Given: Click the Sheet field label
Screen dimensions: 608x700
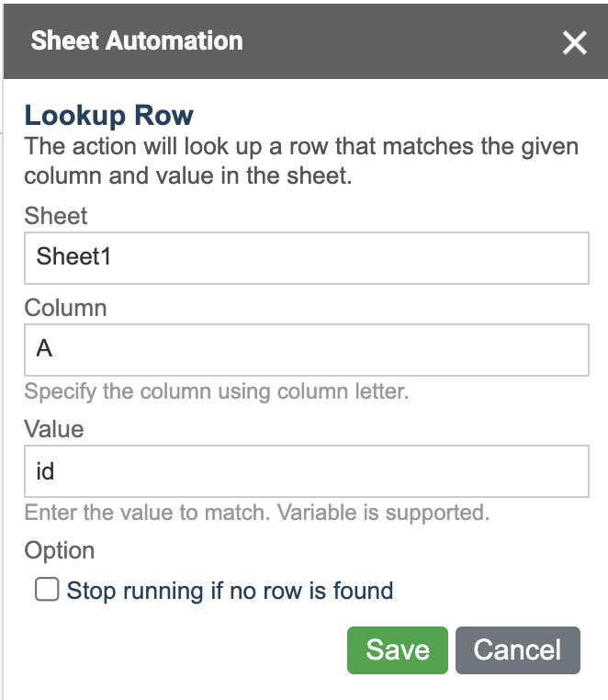Looking at the screenshot, I should pyautogui.click(x=56, y=216).
